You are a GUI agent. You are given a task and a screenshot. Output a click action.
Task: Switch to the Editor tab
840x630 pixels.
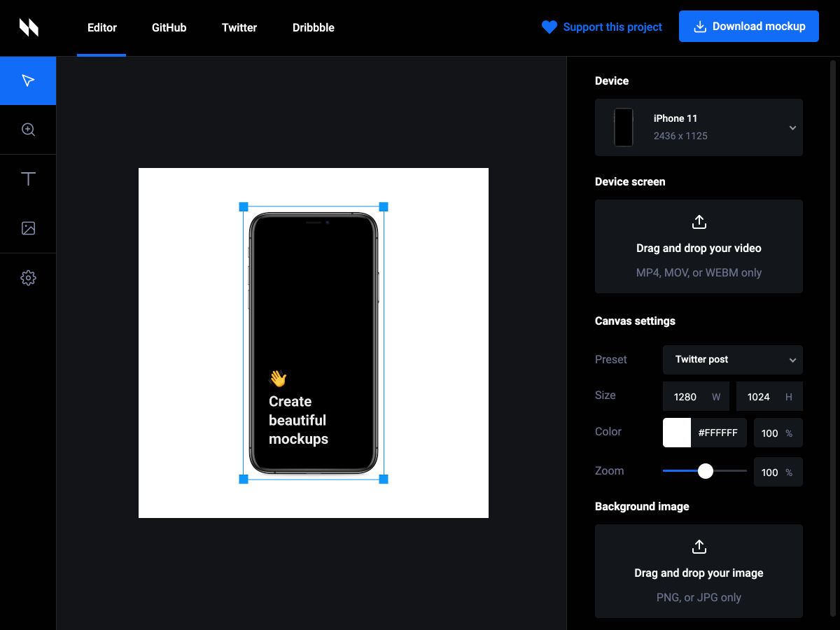(101, 28)
